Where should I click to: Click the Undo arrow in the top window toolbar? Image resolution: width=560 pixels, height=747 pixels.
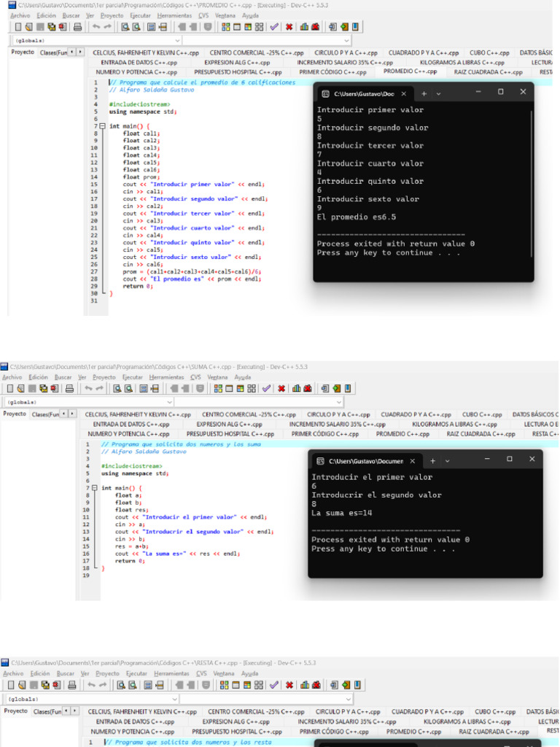pos(96,27)
